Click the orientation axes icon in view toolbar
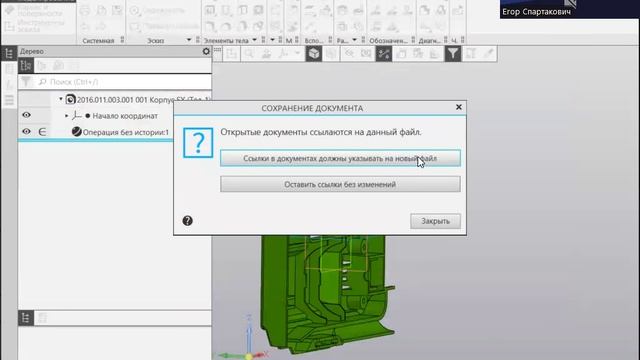Viewport: 640px width, 360px height. click(283, 54)
